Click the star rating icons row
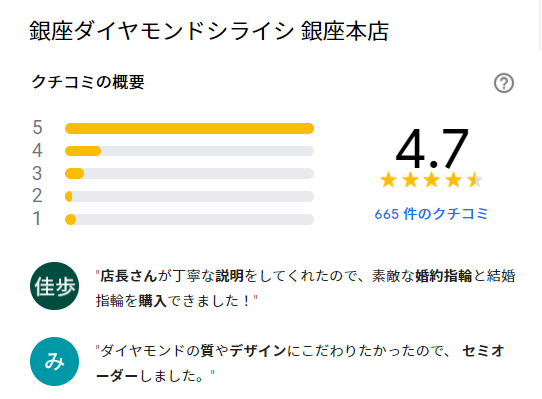Viewport: 542px width, 399px height. (431, 180)
